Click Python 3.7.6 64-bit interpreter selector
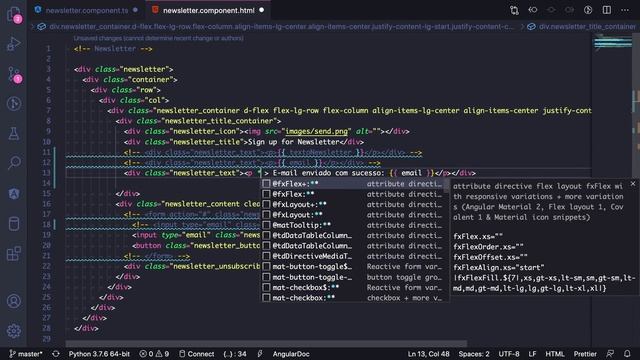Screen dimensions: 640x360 [x=99, y=354]
